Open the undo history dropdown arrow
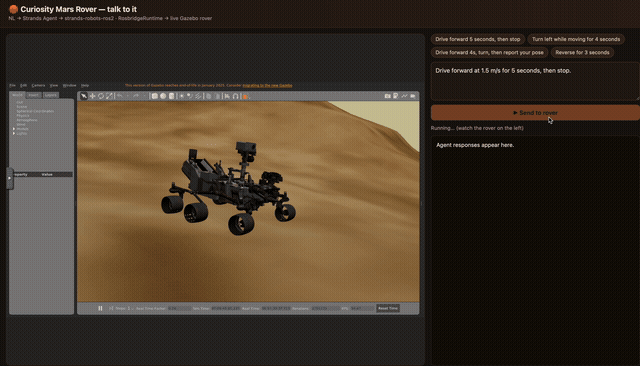Image resolution: width=640 pixels, height=366 pixels. click(127, 96)
